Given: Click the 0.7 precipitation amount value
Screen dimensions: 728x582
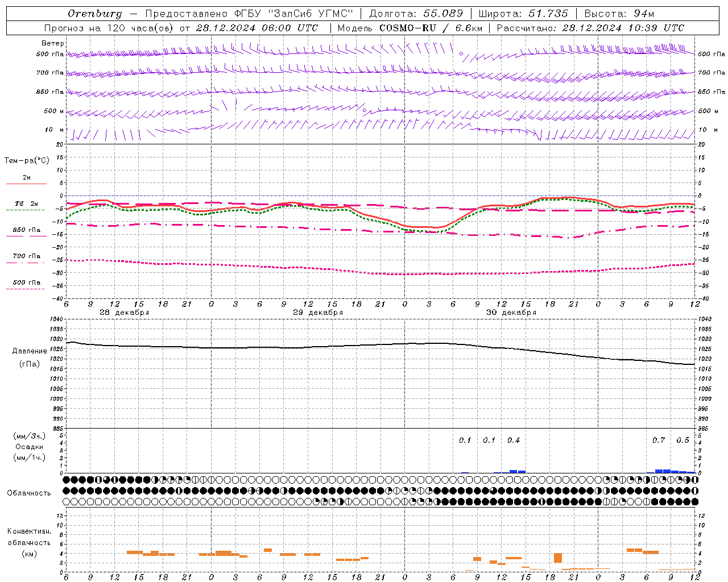Looking at the screenshot, I should [x=659, y=440].
